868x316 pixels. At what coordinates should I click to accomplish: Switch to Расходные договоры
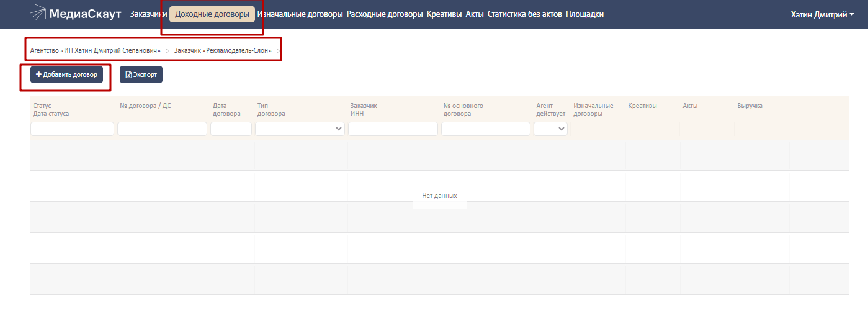[x=385, y=14]
